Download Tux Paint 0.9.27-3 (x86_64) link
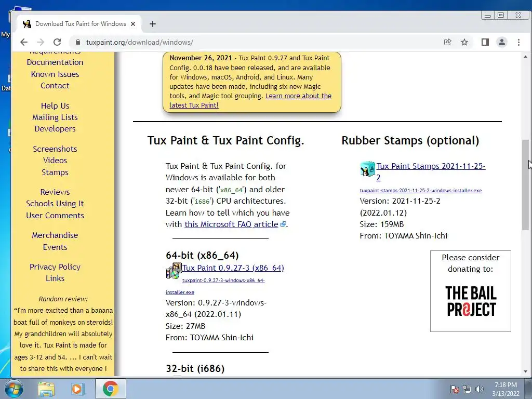Viewport: 532px width, 399px height. pyautogui.click(x=233, y=268)
